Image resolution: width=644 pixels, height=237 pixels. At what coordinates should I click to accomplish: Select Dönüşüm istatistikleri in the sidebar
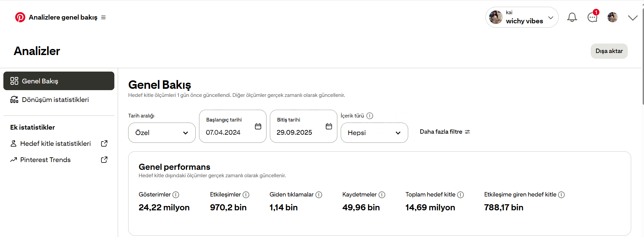coord(55,100)
